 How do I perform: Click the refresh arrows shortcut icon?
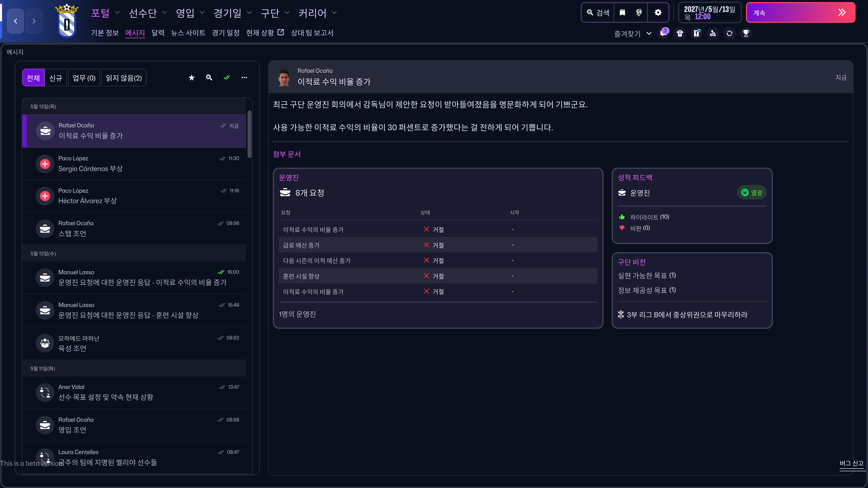pos(729,33)
